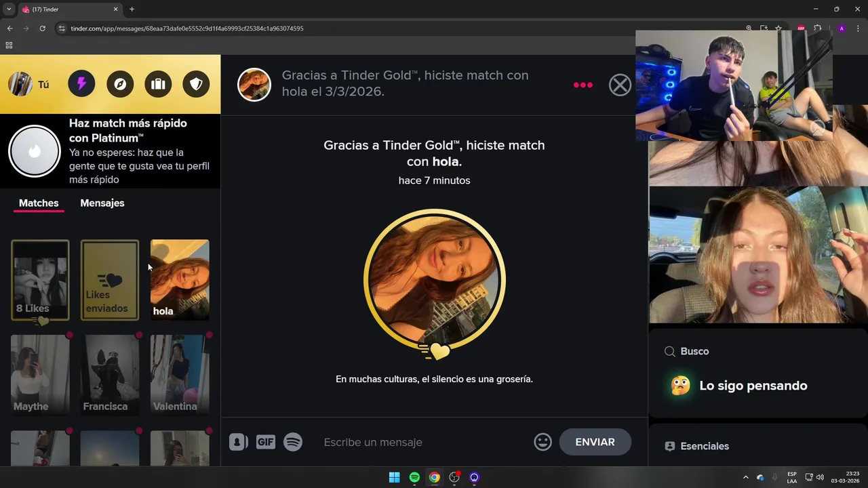Select the Platinum flame circle icon
Viewport: 868px width, 488px height.
click(x=35, y=151)
